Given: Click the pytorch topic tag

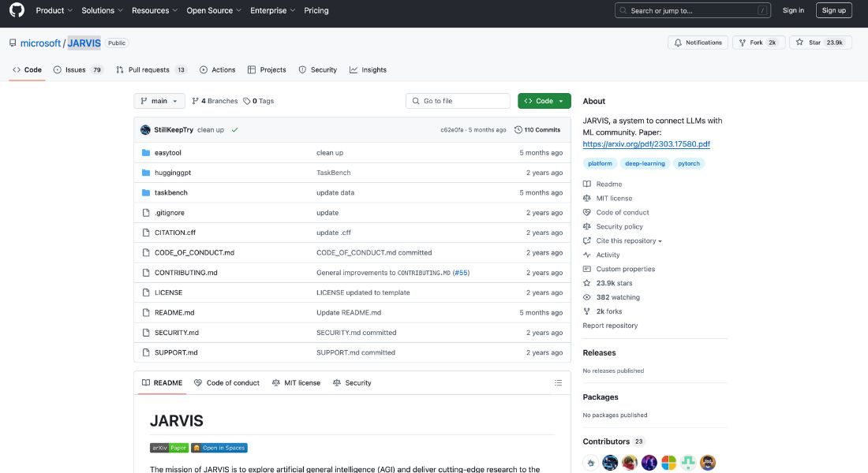Looking at the screenshot, I should click(688, 163).
